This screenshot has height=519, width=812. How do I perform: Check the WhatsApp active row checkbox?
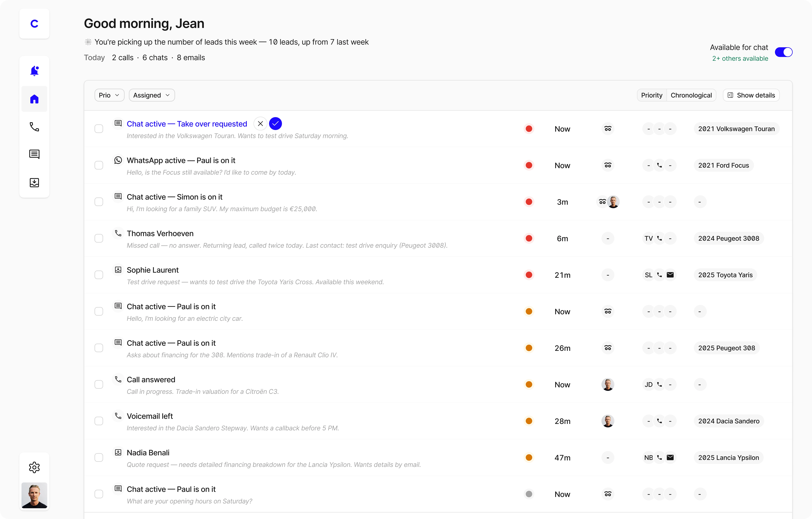coord(99,165)
